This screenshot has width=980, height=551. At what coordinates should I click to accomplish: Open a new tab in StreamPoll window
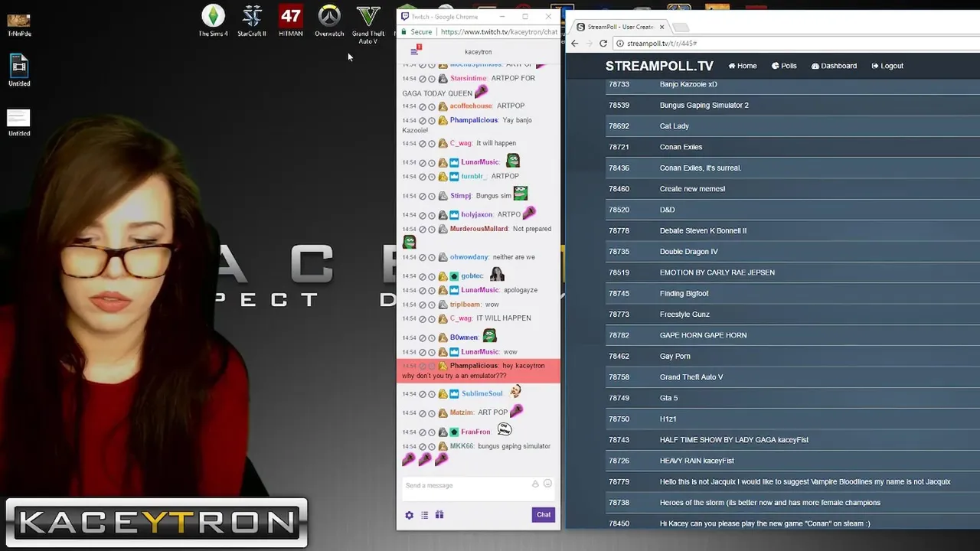(681, 28)
